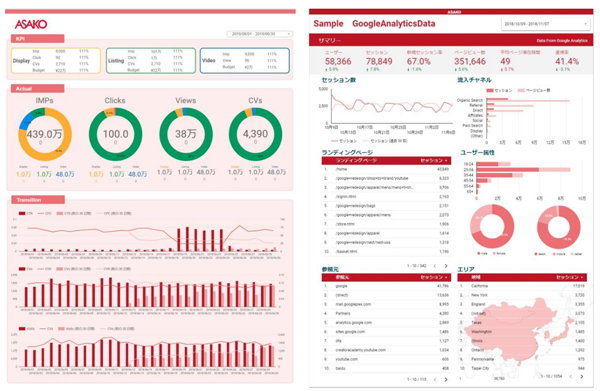
Task: Go to previous page of landing page table
Action: [x=435, y=266]
